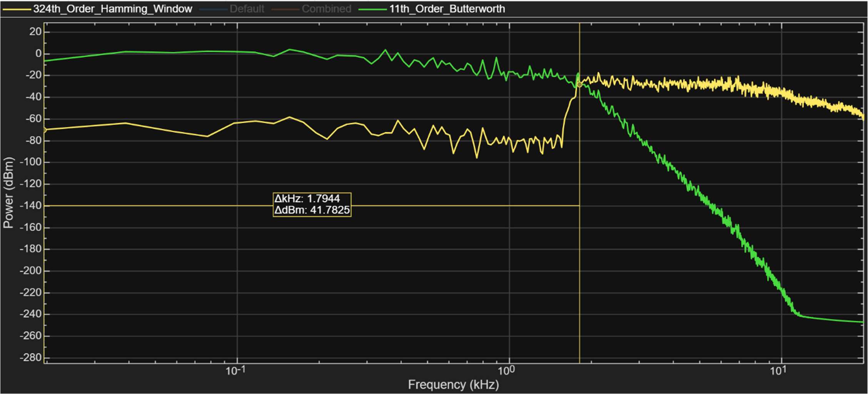
Task: Click the yellow legend line for Hamming Window
Action: click(17, 9)
